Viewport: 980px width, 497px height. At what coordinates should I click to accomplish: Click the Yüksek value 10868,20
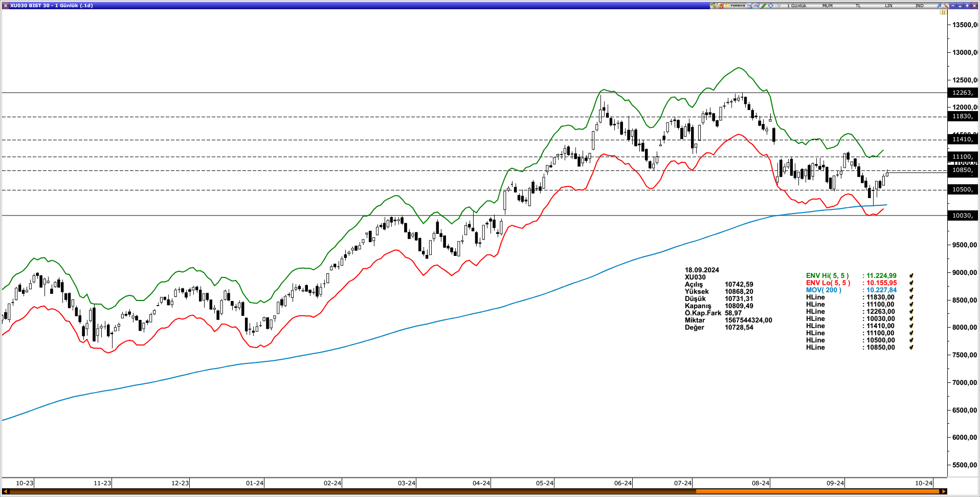coord(739,292)
